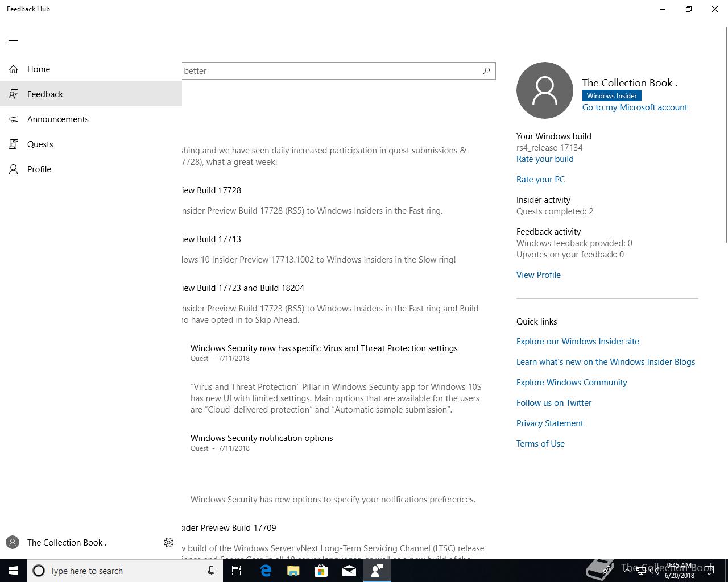This screenshot has width=728, height=582.
Task: Click the Cortana circle icon
Action: click(39, 571)
